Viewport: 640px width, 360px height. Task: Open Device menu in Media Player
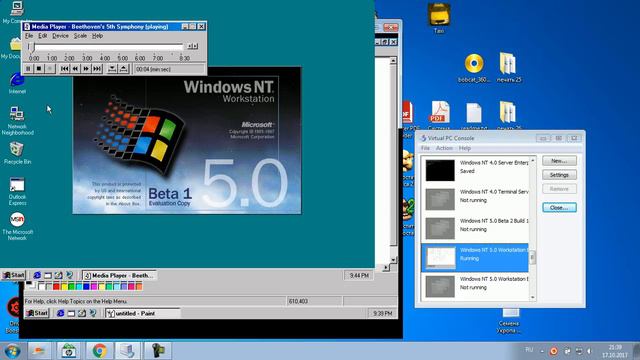pos(60,36)
